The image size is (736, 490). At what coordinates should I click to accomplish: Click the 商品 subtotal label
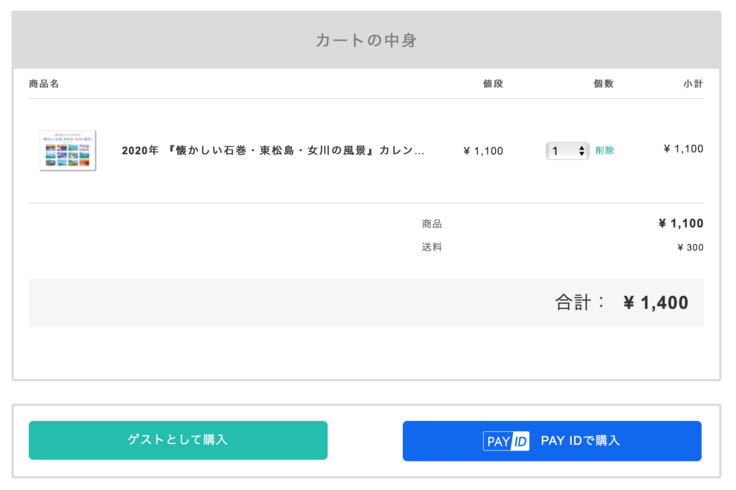(432, 224)
